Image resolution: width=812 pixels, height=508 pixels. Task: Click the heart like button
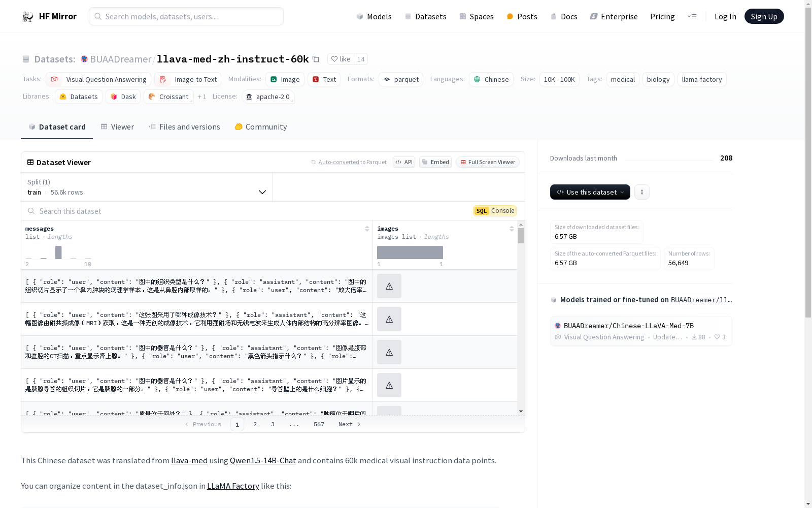point(341,59)
